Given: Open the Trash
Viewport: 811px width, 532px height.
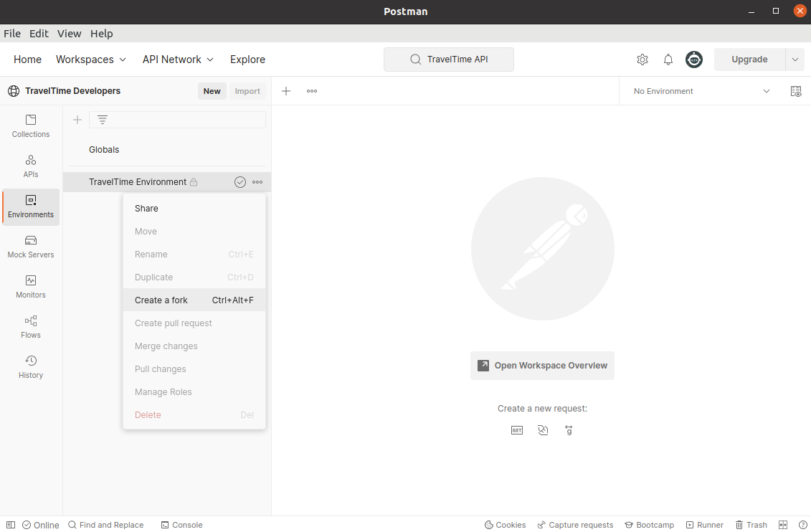Looking at the screenshot, I should tap(751, 524).
